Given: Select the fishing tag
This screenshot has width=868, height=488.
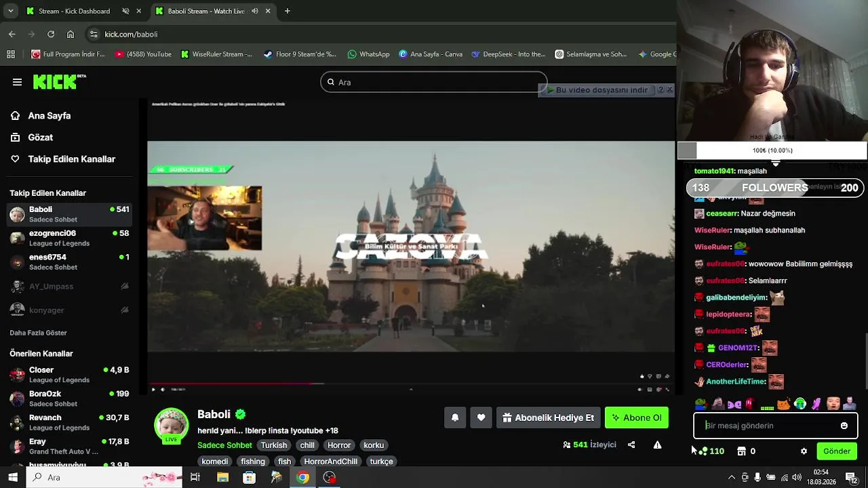Looking at the screenshot, I should (x=253, y=462).
